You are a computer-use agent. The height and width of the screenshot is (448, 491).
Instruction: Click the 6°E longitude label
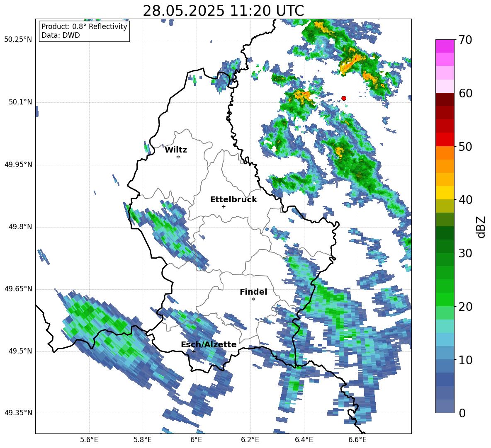196,440
